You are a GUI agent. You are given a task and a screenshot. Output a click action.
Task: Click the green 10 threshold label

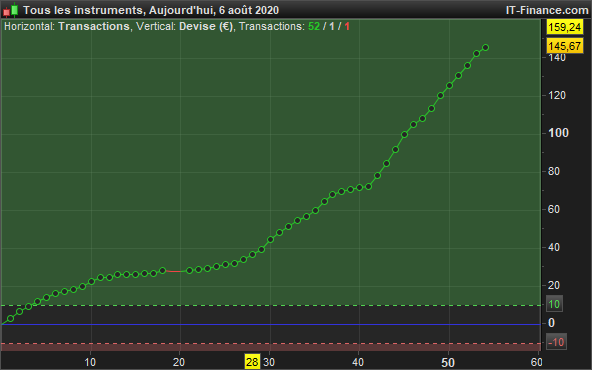point(554,304)
